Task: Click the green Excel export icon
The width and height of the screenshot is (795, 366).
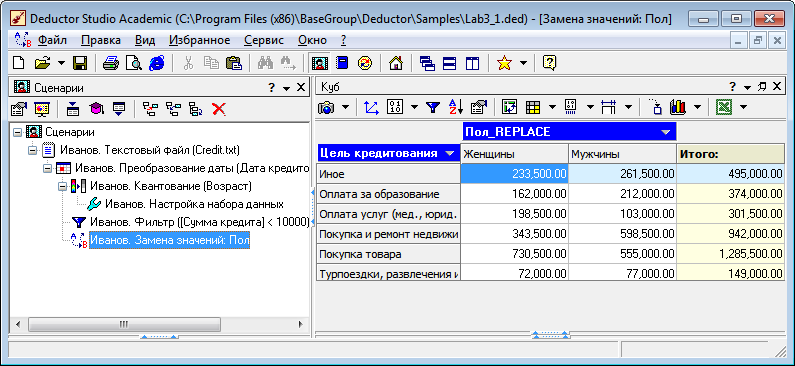Action: tap(724, 107)
